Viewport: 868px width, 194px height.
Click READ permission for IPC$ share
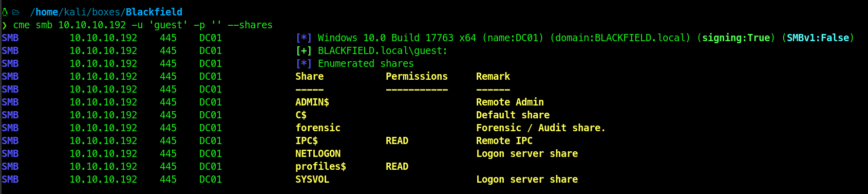click(397, 140)
